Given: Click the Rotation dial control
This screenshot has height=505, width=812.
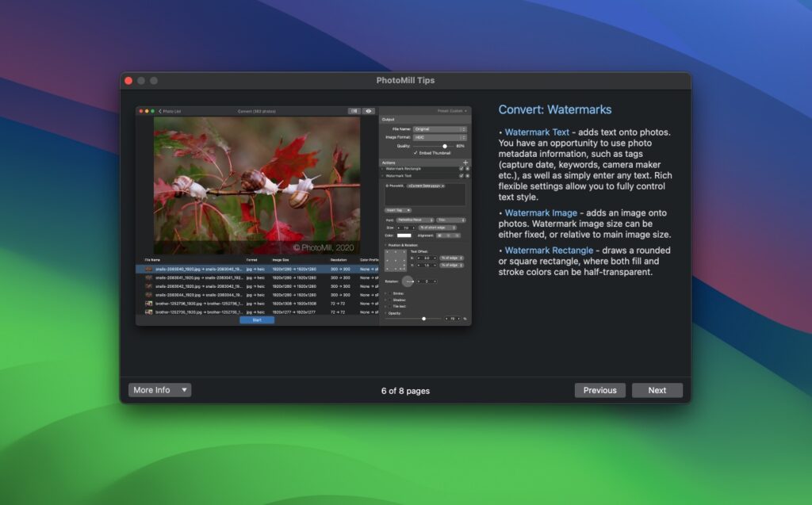Looking at the screenshot, I should click(x=408, y=281).
